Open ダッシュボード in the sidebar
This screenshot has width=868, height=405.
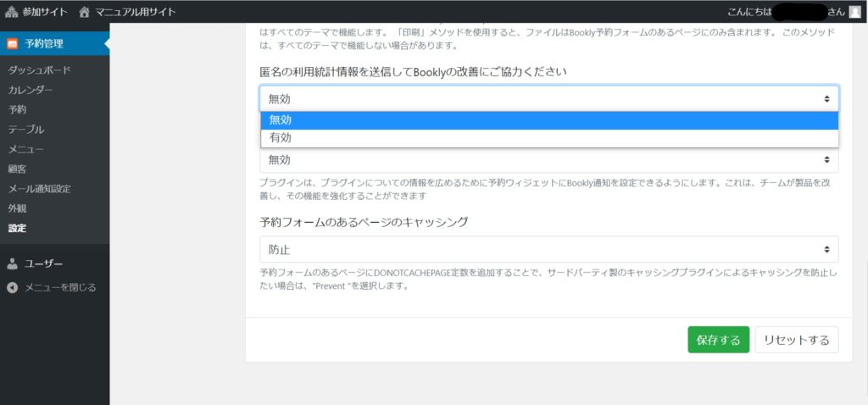39,70
